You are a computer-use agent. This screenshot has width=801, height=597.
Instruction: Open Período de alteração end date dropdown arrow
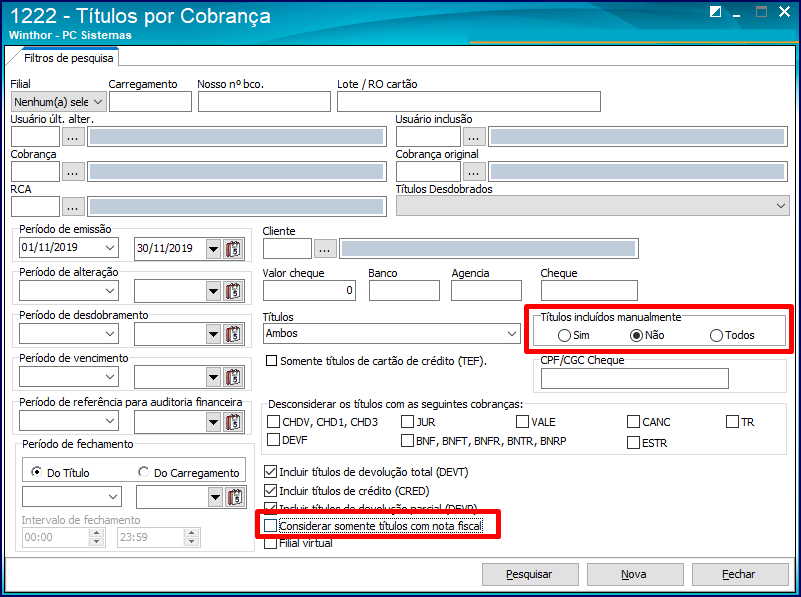pos(214,291)
